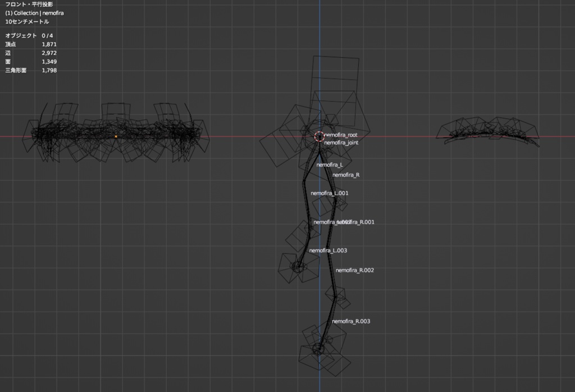Click the 頂点 1,871 vertex count
This screenshot has width=575, height=392.
click(x=31, y=44)
